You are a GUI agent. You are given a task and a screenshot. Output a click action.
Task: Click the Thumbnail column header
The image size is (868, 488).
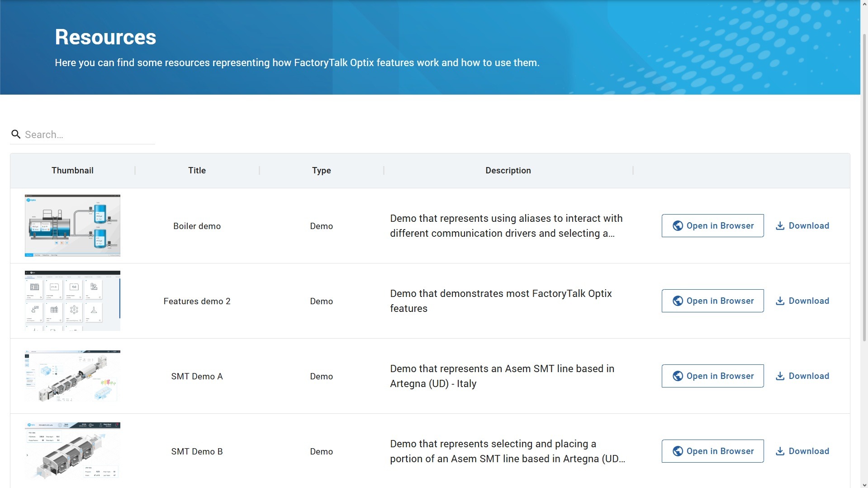click(72, 170)
